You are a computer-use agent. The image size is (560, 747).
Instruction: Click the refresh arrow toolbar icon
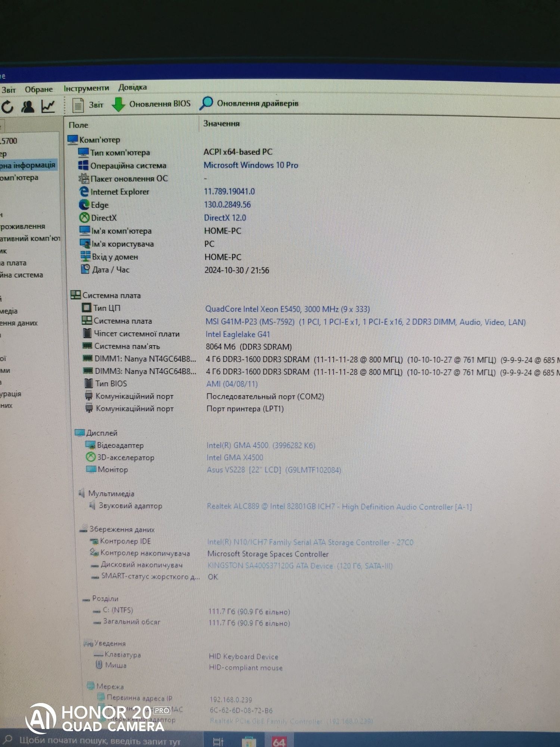tap(7, 108)
